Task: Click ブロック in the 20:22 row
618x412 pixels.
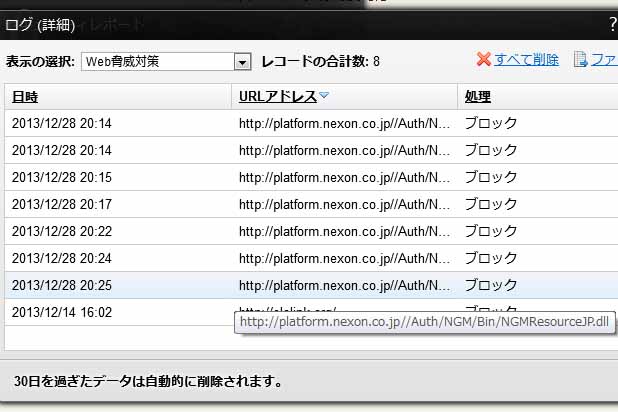Action: [491, 231]
